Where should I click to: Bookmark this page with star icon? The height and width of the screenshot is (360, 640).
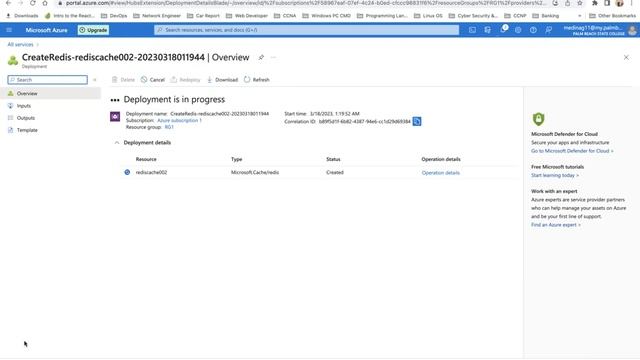point(580,3)
